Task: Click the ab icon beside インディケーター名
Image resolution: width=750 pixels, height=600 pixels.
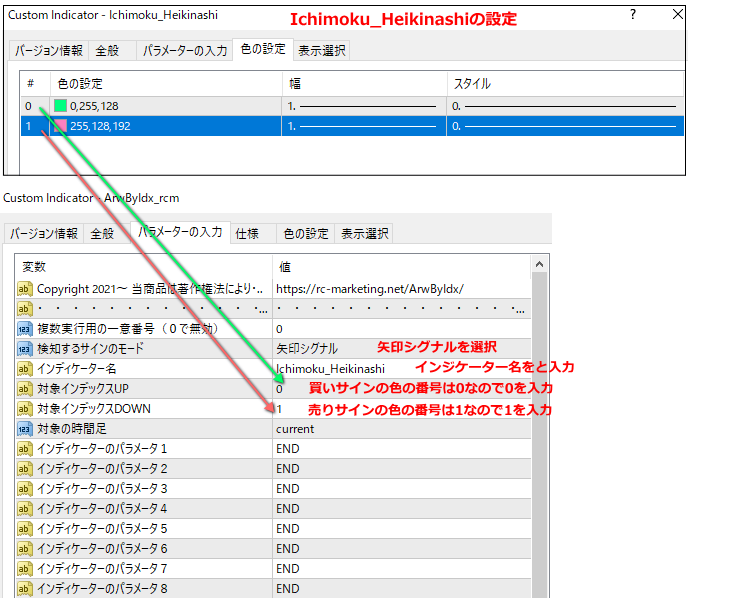Action: (26, 368)
